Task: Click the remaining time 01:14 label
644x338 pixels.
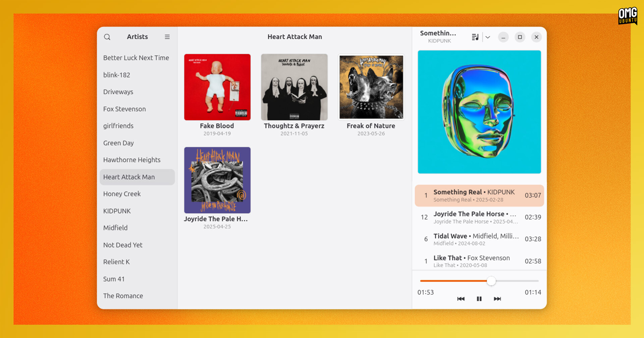Action: (x=533, y=292)
